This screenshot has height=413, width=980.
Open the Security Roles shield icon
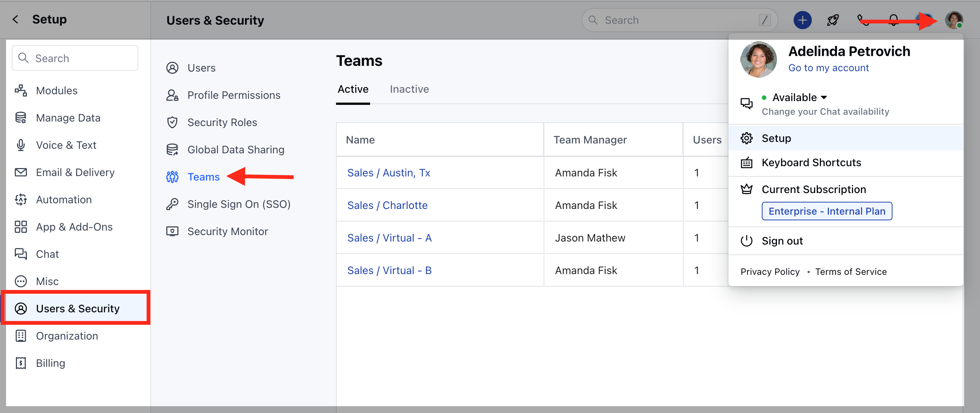(x=172, y=122)
